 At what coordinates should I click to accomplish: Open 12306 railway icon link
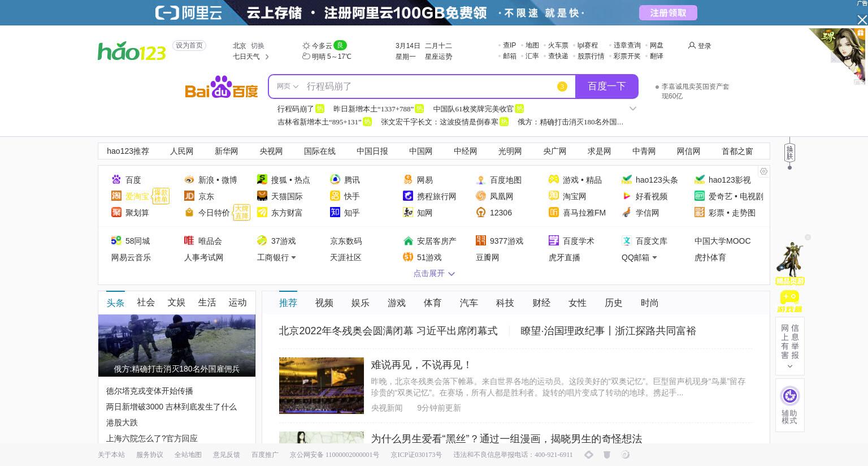[x=481, y=213]
